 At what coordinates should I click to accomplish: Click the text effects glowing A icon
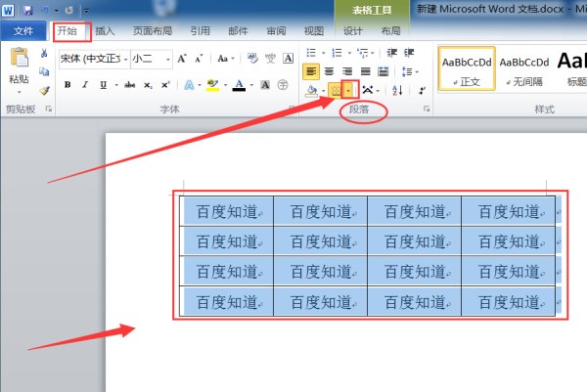click(x=190, y=85)
